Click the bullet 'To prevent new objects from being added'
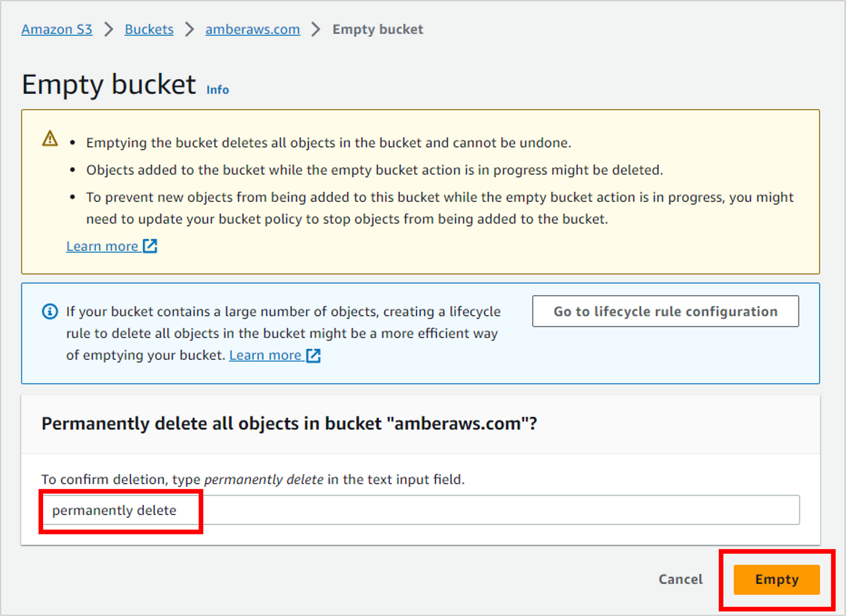This screenshot has width=846, height=616. point(440,208)
